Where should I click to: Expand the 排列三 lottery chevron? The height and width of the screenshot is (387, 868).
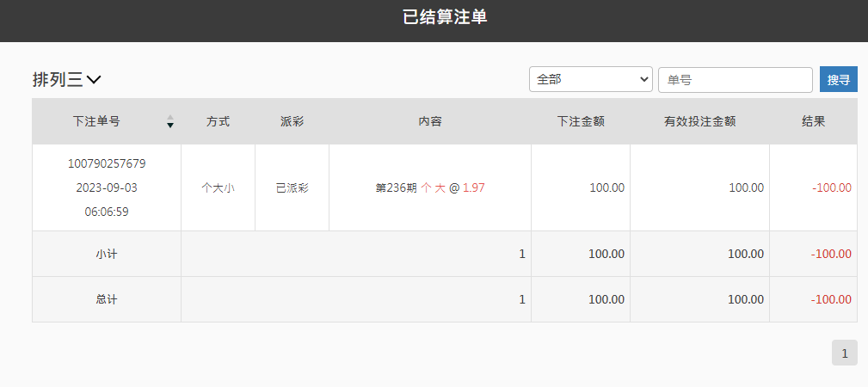94,80
